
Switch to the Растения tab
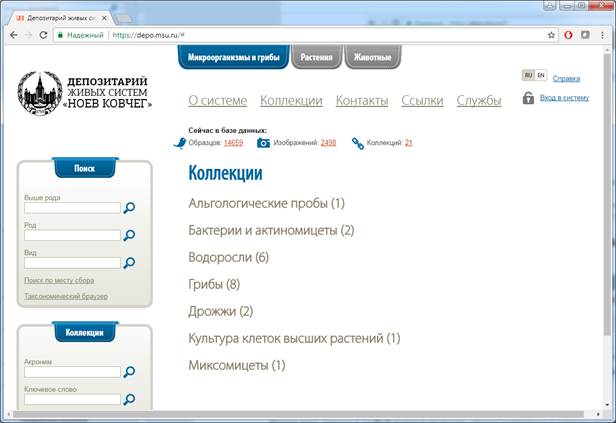316,58
